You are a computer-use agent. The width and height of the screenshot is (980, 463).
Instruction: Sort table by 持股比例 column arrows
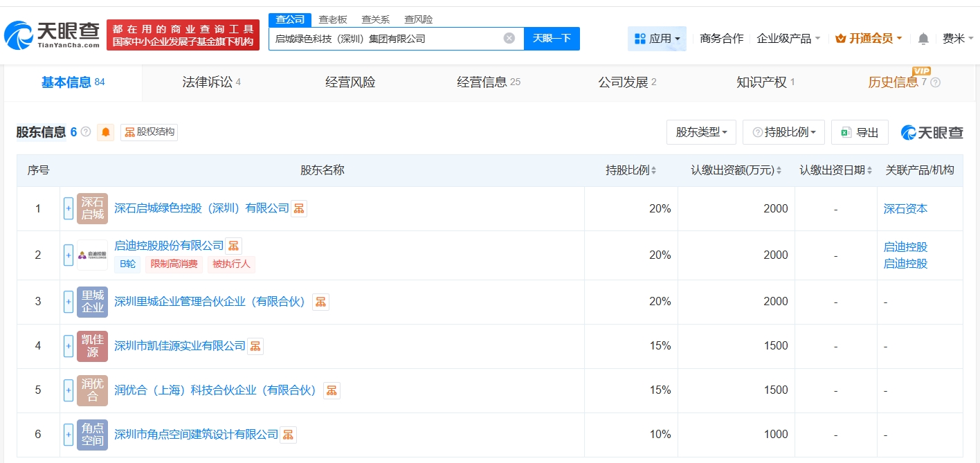pyautogui.click(x=654, y=170)
